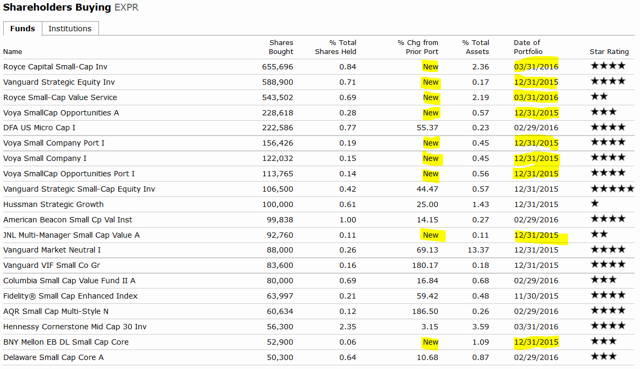Image resolution: width=640 pixels, height=369 pixels.
Task: Click the 1.00 total shares held value
Action: tap(347, 220)
